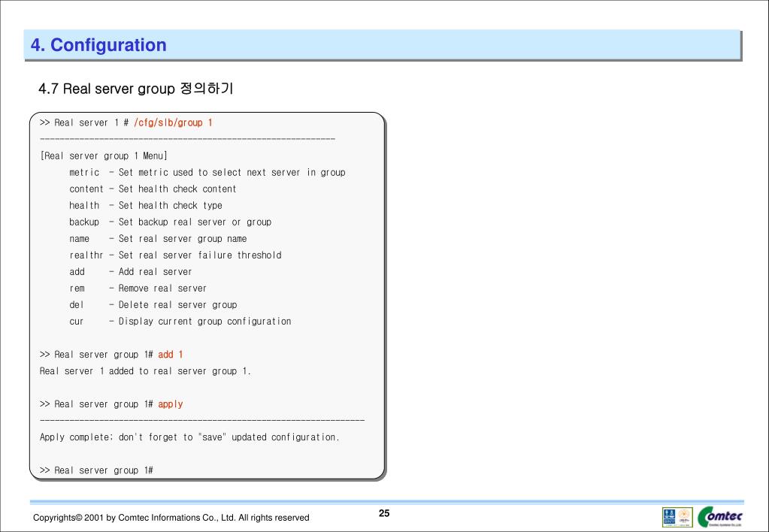This screenshot has width=769, height=532.
Task: Click the red 'apply' command
Action: [x=170, y=404]
